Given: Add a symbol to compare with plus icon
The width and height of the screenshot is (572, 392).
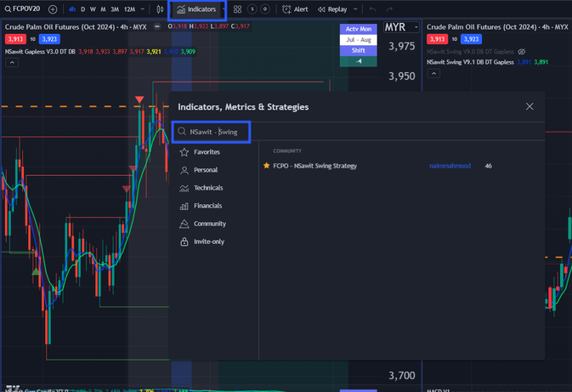Looking at the screenshot, I should 53,9.
